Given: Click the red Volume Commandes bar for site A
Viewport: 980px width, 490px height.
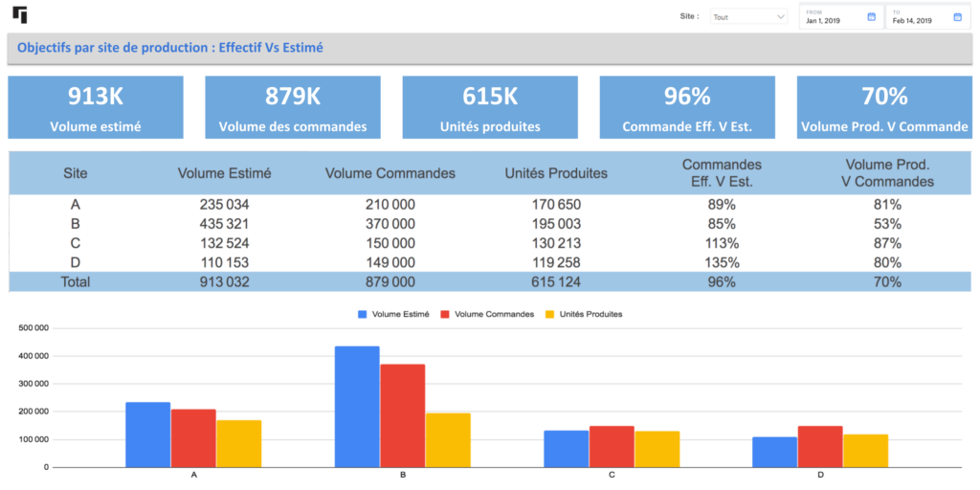Looking at the screenshot, I should pyautogui.click(x=193, y=438).
